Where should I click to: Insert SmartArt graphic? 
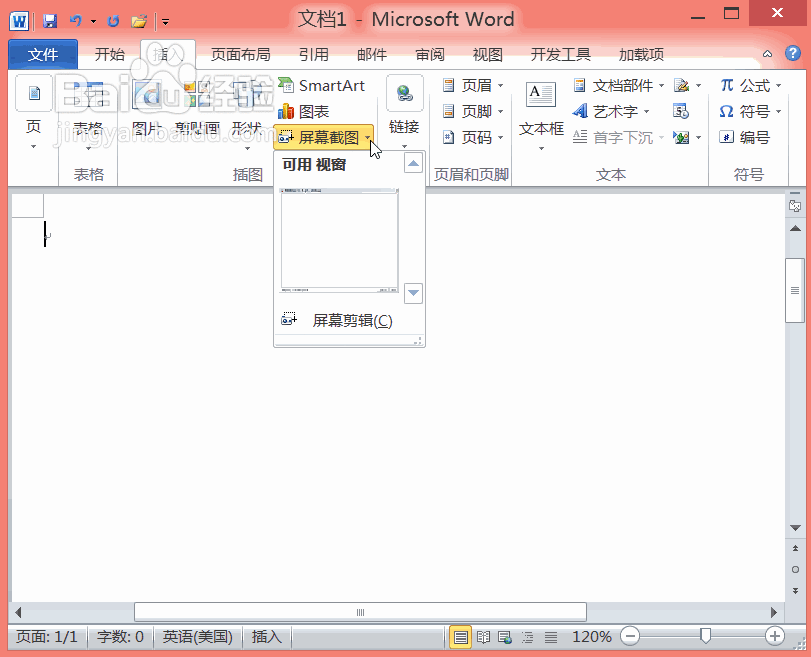coord(322,85)
